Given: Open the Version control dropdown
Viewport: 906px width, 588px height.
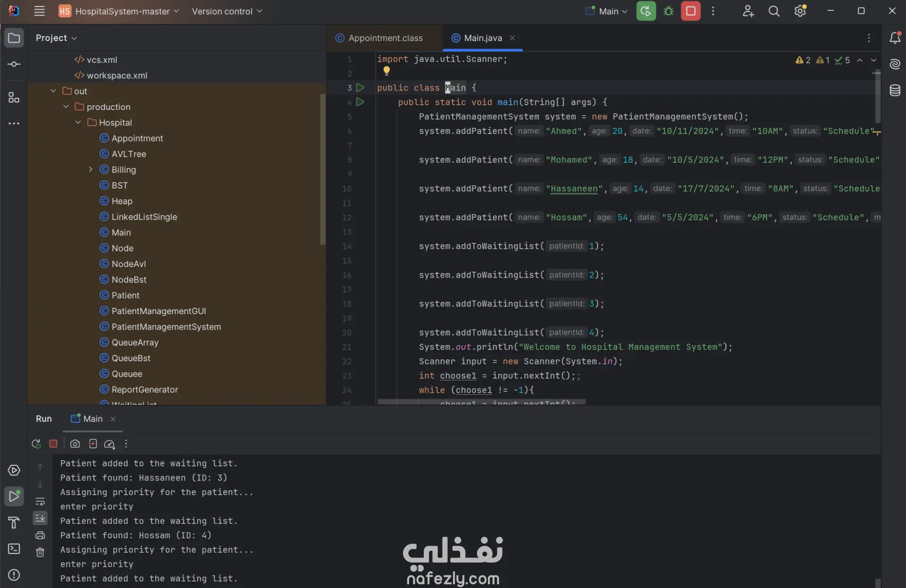Looking at the screenshot, I should pyautogui.click(x=226, y=11).
